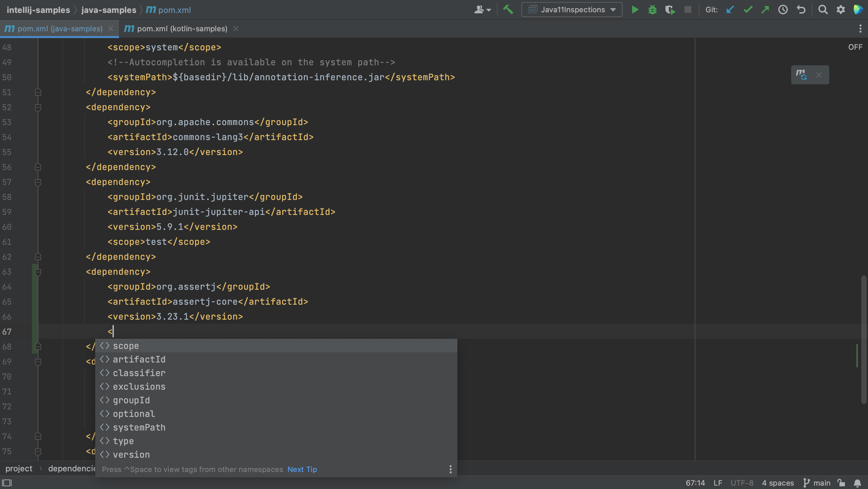Open Search Everywhere magnifier
Image resolution: width=868 pixels, height=489 pixels.
click(x=823, y=10)
